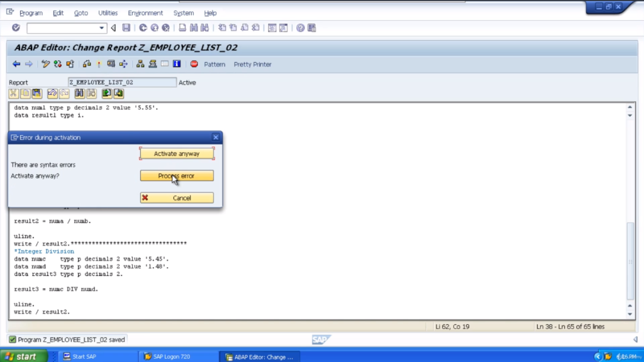Save the program with the diskette icon

pos(126,28)
